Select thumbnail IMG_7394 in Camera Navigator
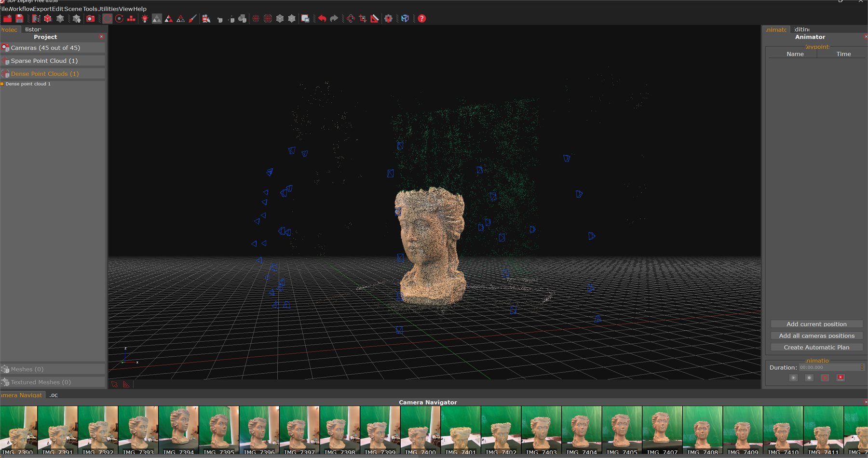 click(178, 431)
